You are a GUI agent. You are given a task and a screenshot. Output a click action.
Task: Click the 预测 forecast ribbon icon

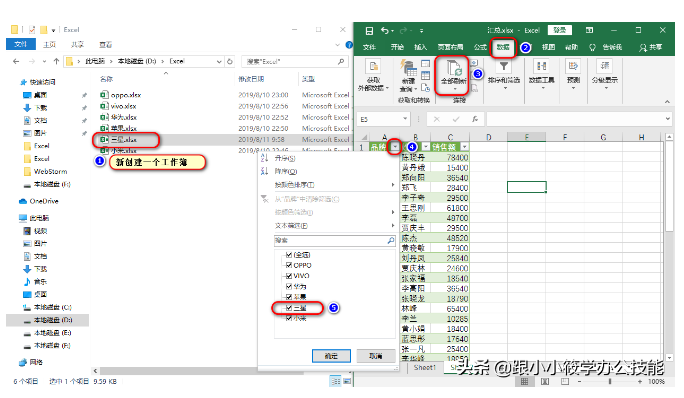click(x=573, y=66)
